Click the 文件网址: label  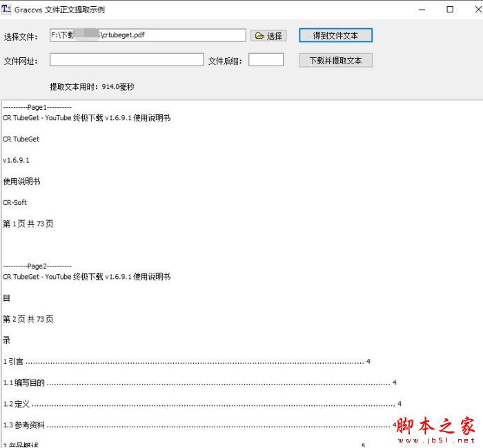point(21,61)
